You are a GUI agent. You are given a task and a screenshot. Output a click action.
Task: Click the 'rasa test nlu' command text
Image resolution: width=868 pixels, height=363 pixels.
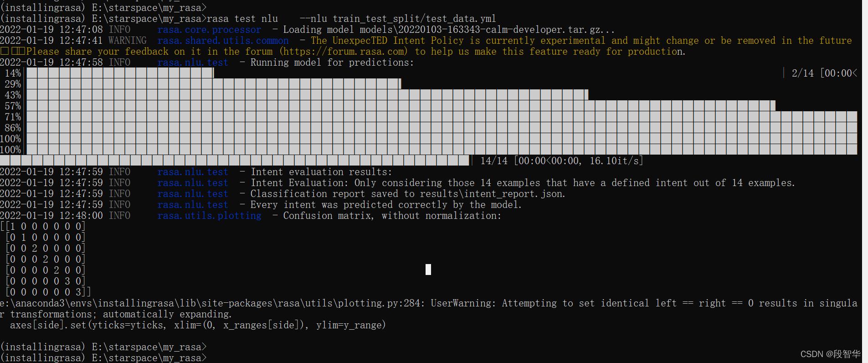[242, 19]
